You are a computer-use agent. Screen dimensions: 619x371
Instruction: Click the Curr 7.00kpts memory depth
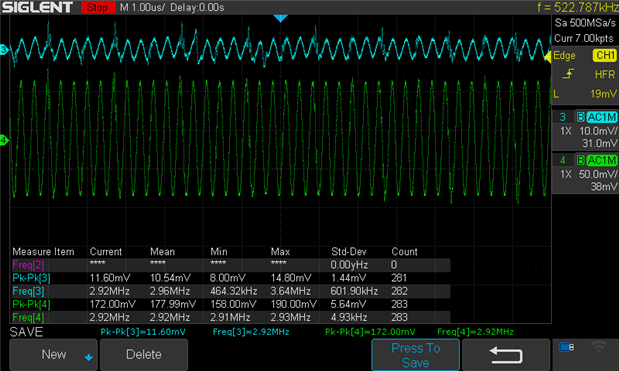pyautogui.click(x=583, y=38)
